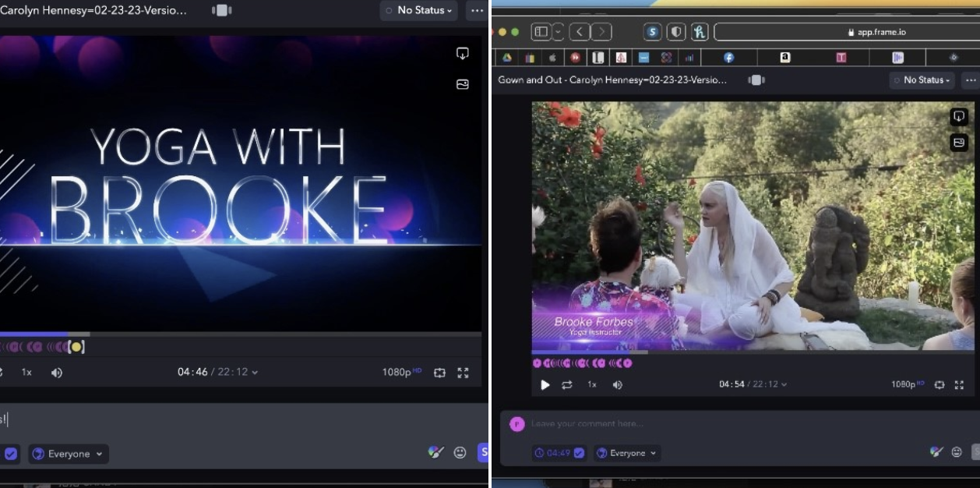The height and width of the screenshot is (488, 980).
Task: Open the Facebook bookmark in Safari
Action: point(728,58)
